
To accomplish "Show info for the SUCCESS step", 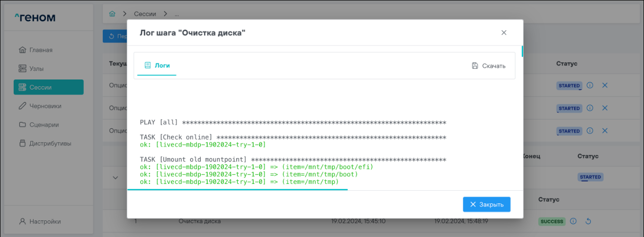I will click(573, 221).
